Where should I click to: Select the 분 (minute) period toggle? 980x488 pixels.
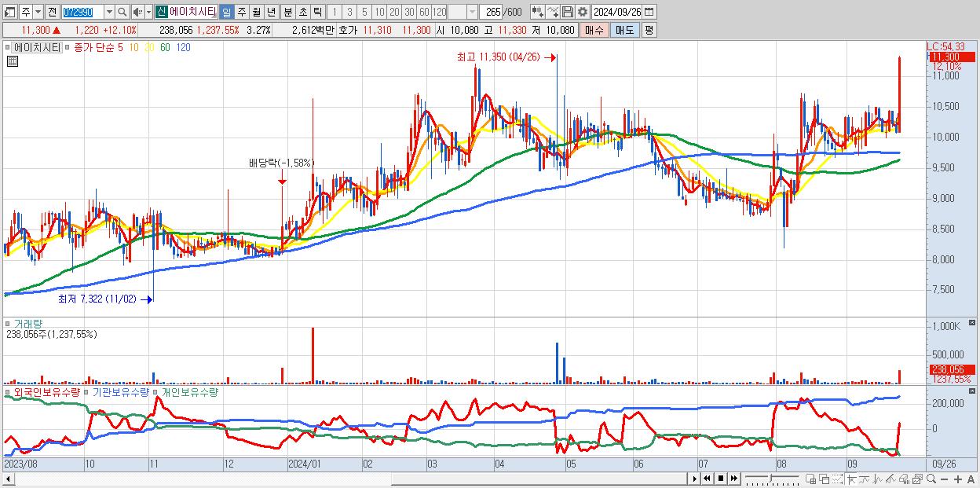[287, 12]
